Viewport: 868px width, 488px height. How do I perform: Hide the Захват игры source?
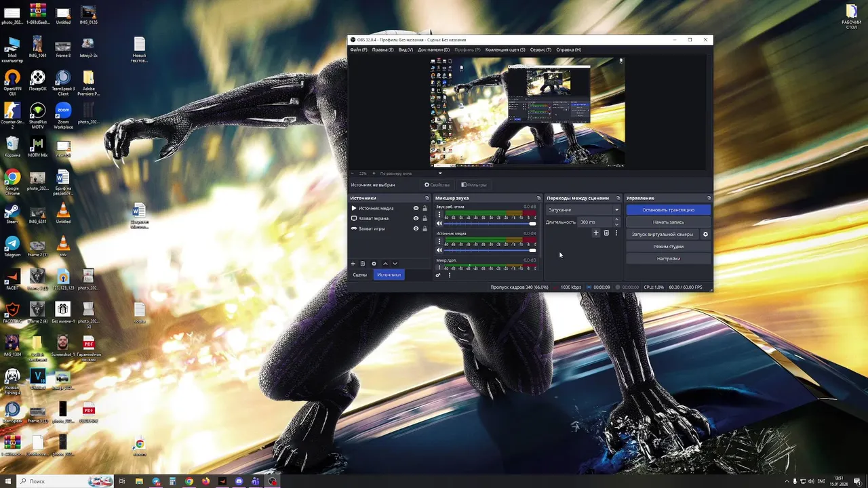click(x=416, y=228)
